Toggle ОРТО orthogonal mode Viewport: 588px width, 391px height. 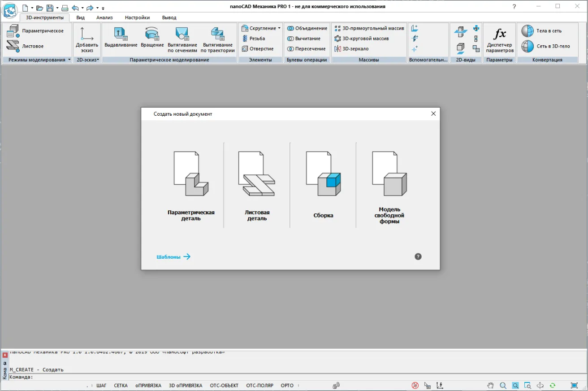tap(287, 386)
